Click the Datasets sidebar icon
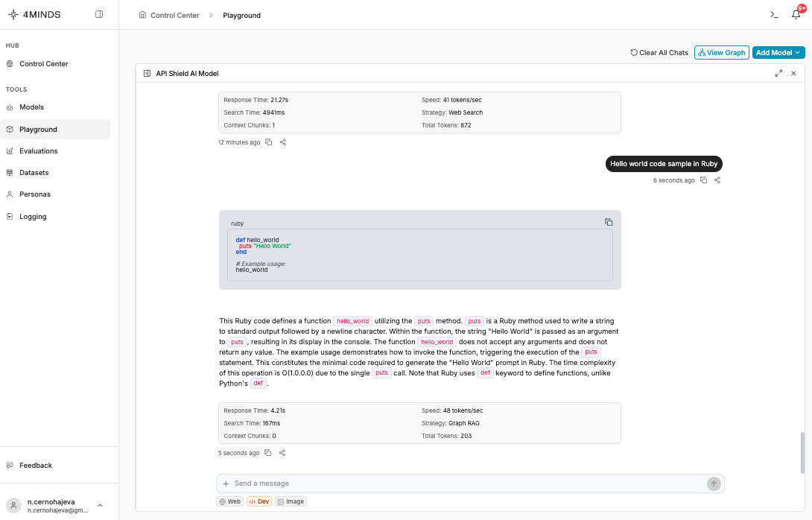The image size is (812, 520). click(x=10, y=173)
